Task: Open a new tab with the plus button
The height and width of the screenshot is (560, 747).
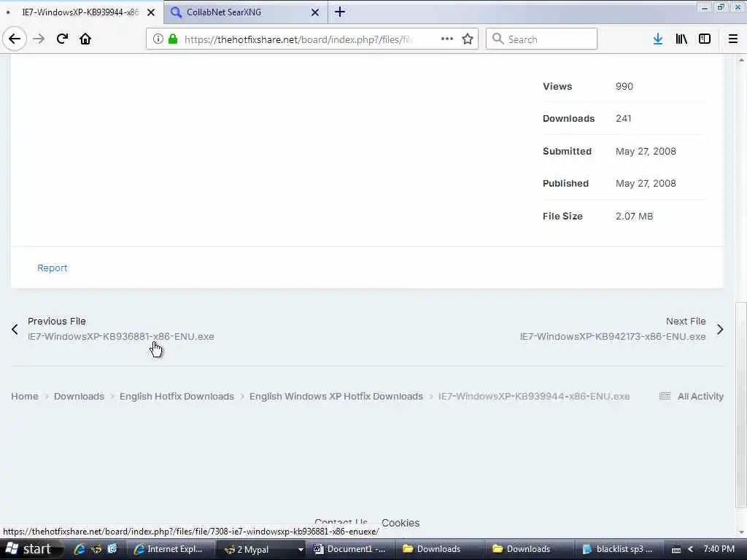Action: point(340,12)
